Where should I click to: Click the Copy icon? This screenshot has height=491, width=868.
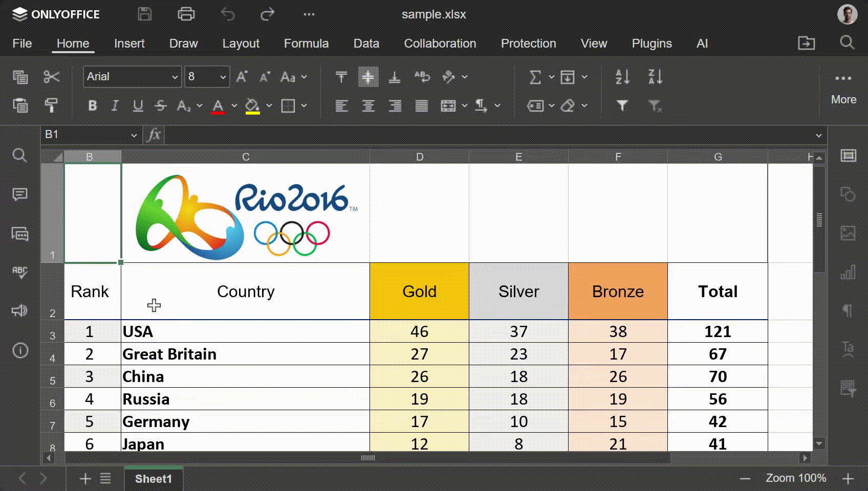pyautogui.click(x=20, y=77)
